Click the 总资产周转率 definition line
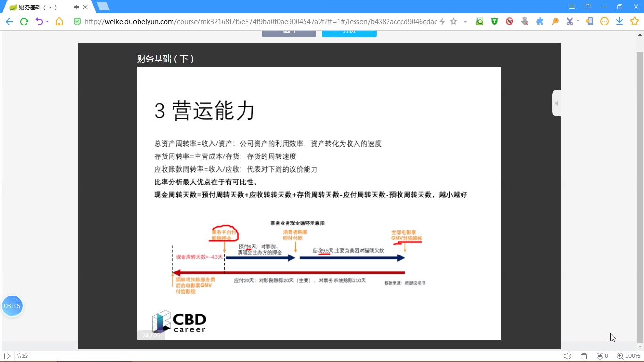The image size is (644, 362). point(268,144)
